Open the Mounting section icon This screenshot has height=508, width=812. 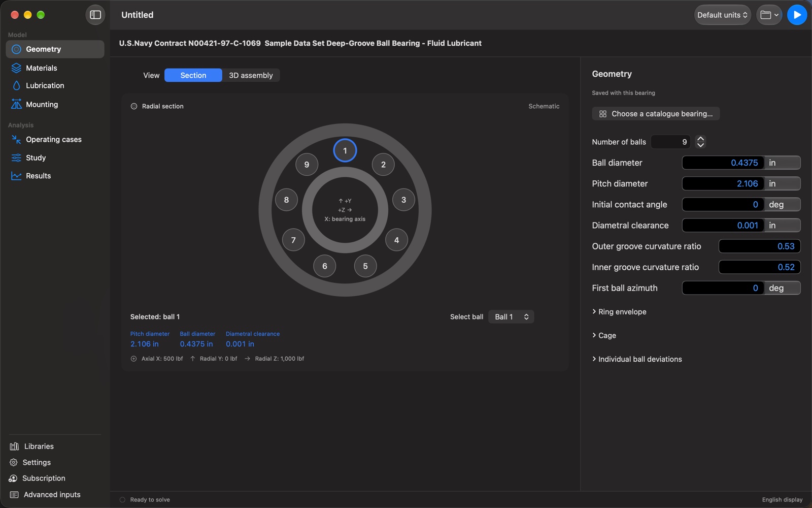tap(16, 104)
